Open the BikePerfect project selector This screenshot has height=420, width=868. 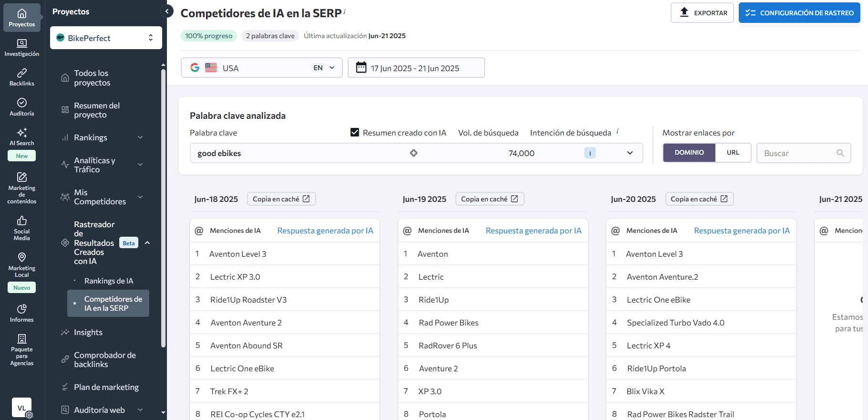[106, 38]
